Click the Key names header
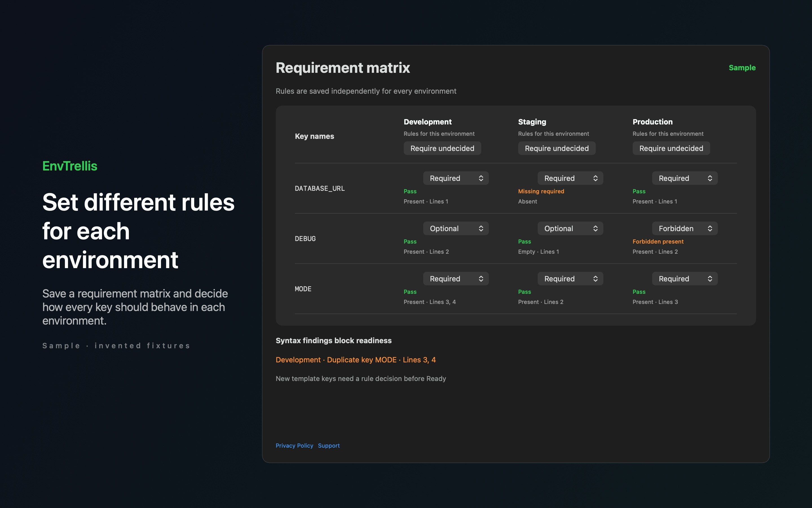This screenshot has width=812, height=508. click(x=314, y=136)
